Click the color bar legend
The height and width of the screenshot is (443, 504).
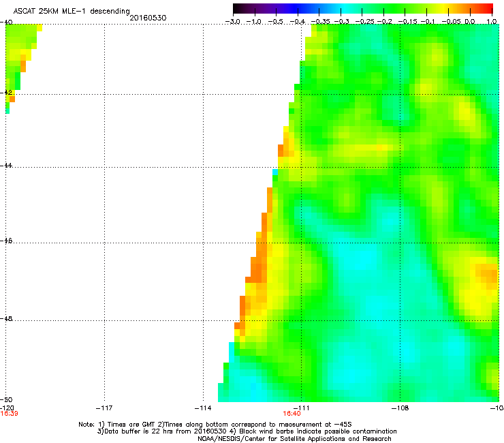point(362,8)
